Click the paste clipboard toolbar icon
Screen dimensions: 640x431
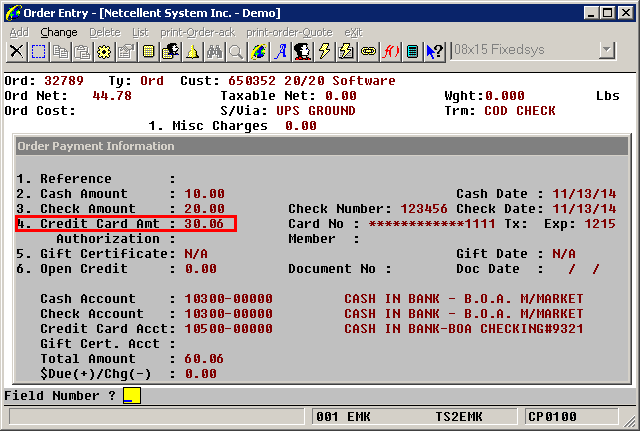pos(82,52)
